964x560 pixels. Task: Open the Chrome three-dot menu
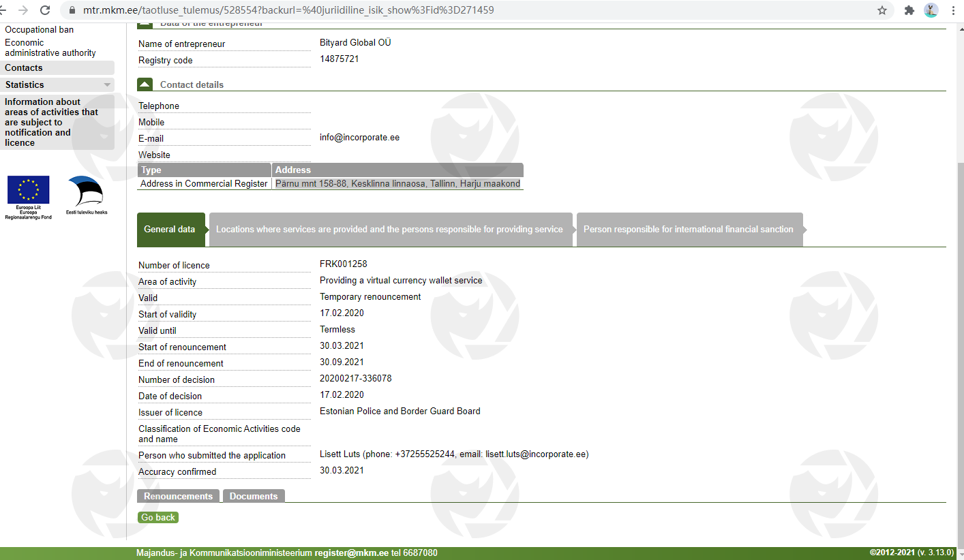pos(953,10)
